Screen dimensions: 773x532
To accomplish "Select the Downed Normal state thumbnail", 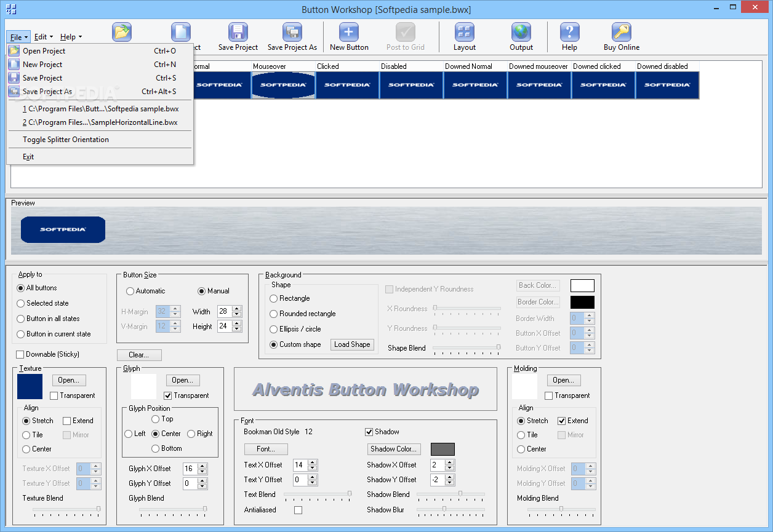I will (475, 85).
